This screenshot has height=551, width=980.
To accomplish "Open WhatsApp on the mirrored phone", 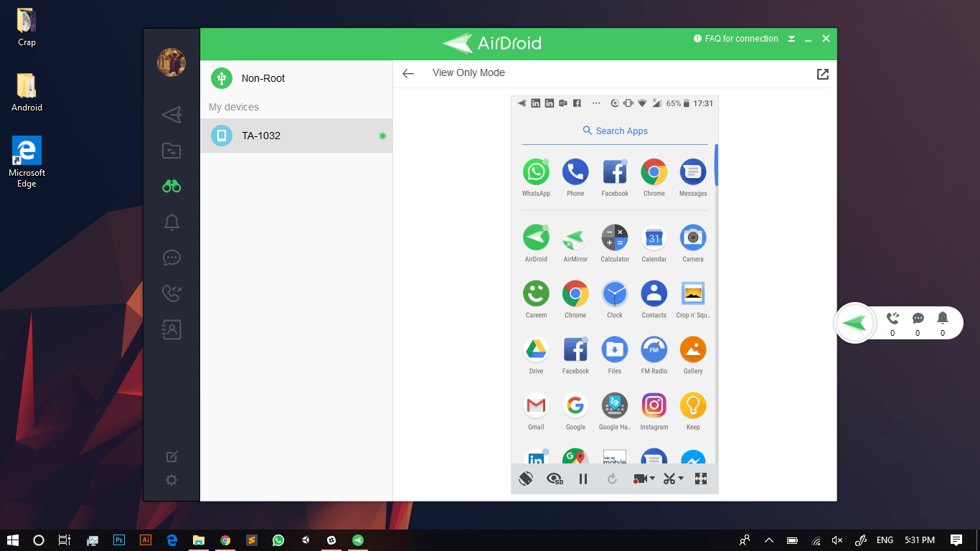I will point(536,177).
